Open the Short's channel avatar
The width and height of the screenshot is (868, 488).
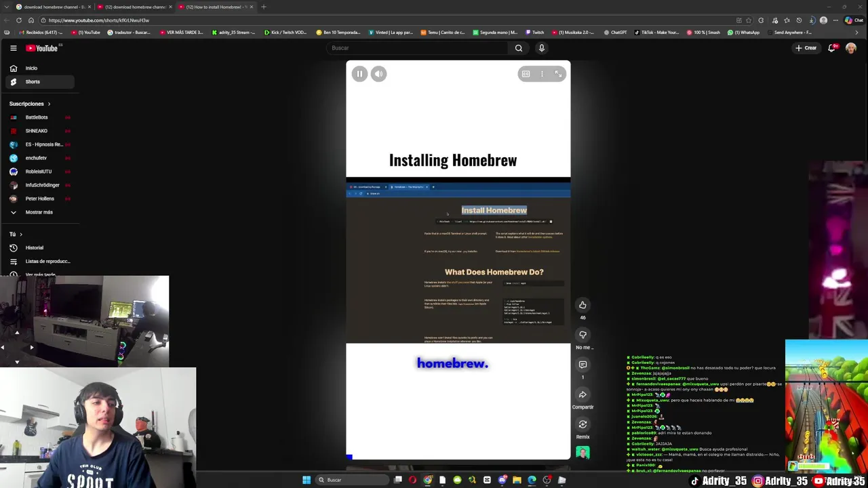click(x=583, y=452)
